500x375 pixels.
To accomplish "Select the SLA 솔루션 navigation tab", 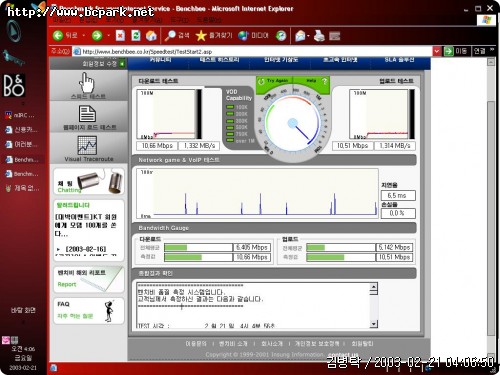I will pos(399,60).
